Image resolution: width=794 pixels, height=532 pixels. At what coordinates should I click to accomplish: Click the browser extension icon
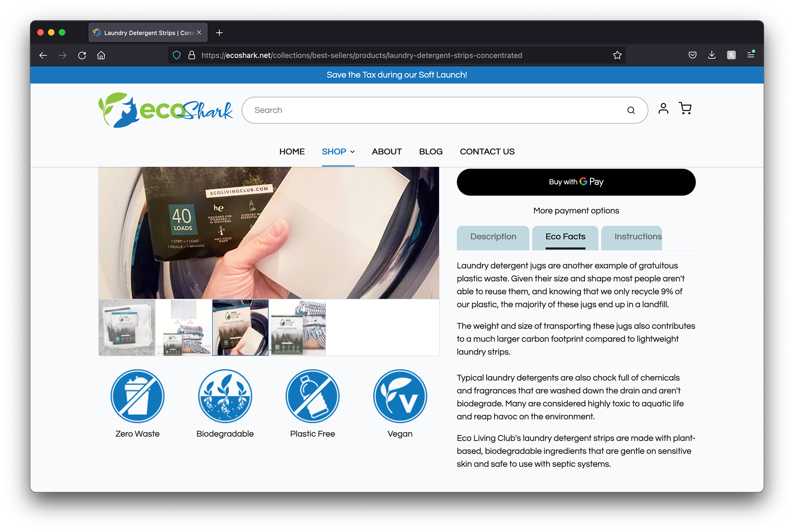tap(731, 55)
